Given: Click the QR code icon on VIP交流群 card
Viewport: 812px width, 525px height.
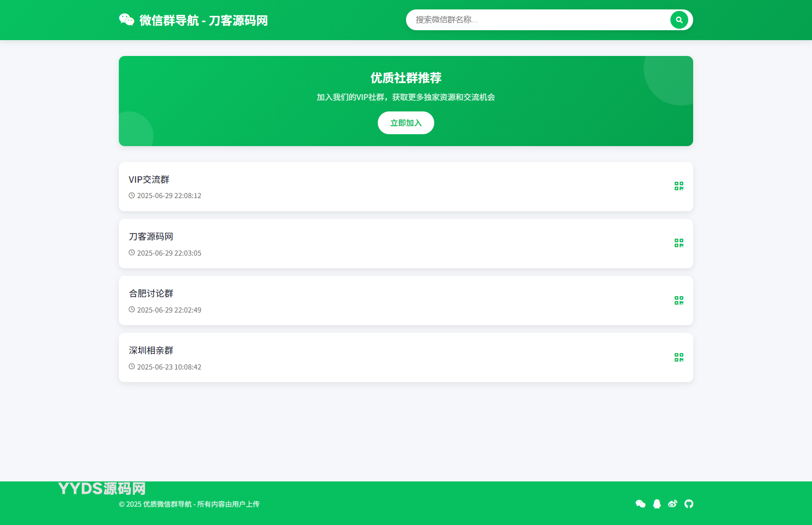Looking at the screenshot, I should click(679, 186).
